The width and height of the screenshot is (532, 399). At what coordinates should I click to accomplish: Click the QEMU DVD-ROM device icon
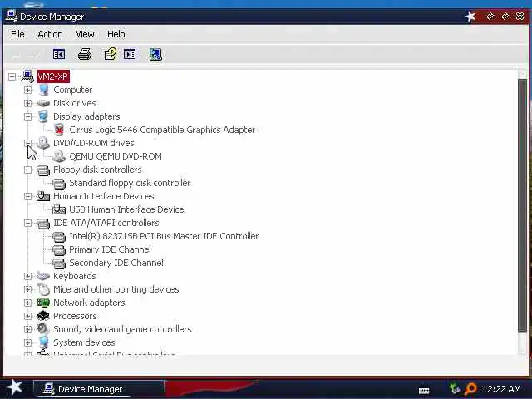pyautogui.click(x=59, y=156)
